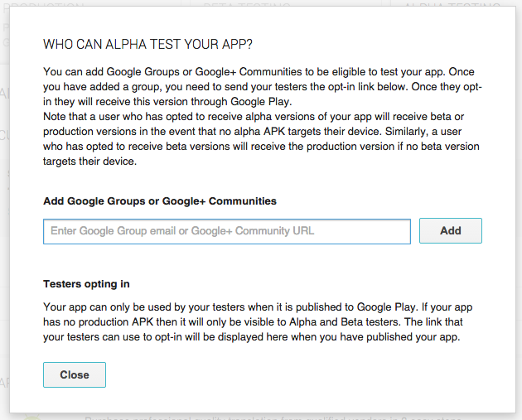Click the 'Testers opting in' heading
The height and width of the screenshot is (420, 522).
(x=86, y=284)
